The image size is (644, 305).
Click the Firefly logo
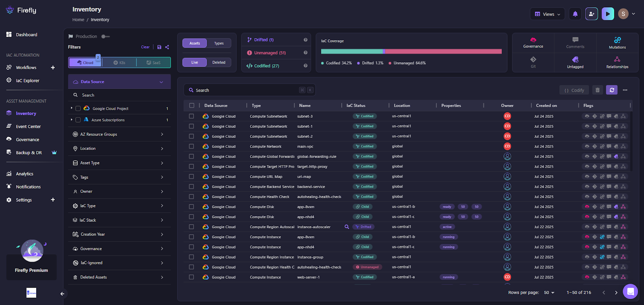21,10
